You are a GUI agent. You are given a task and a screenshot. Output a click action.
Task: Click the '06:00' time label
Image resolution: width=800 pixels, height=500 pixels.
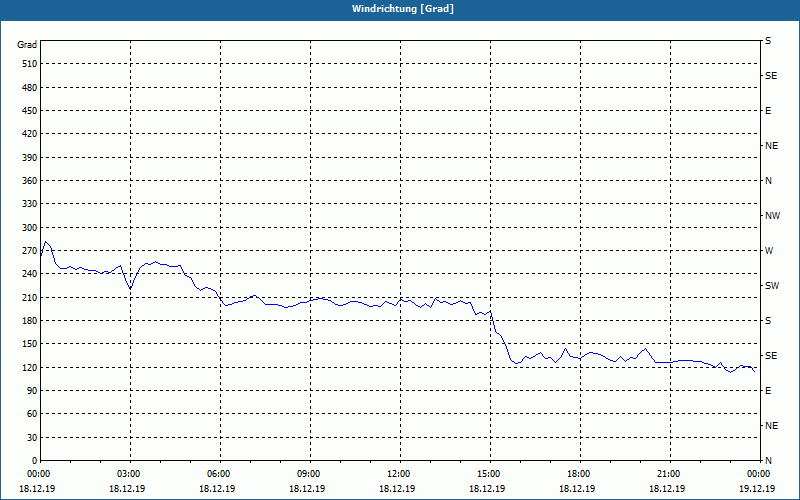[x=220, y=474]
